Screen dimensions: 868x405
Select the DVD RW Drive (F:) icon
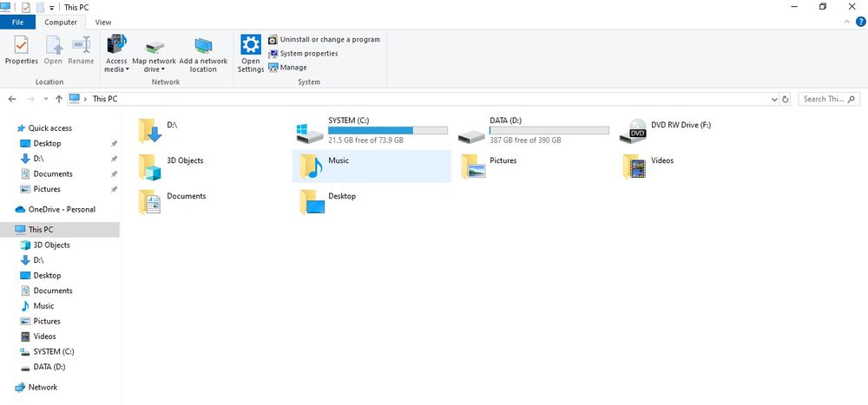point(634,131)
